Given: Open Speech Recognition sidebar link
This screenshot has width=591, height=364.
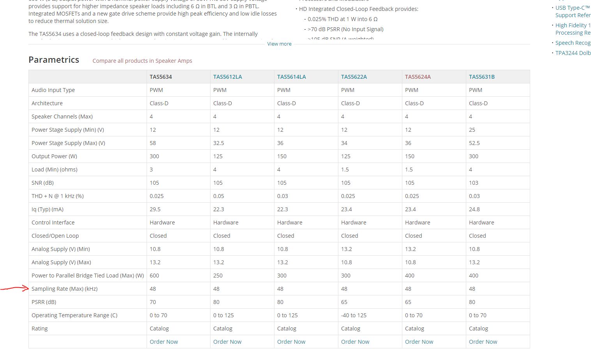Looking at the screenshot, I should click(x=573, y=43).
